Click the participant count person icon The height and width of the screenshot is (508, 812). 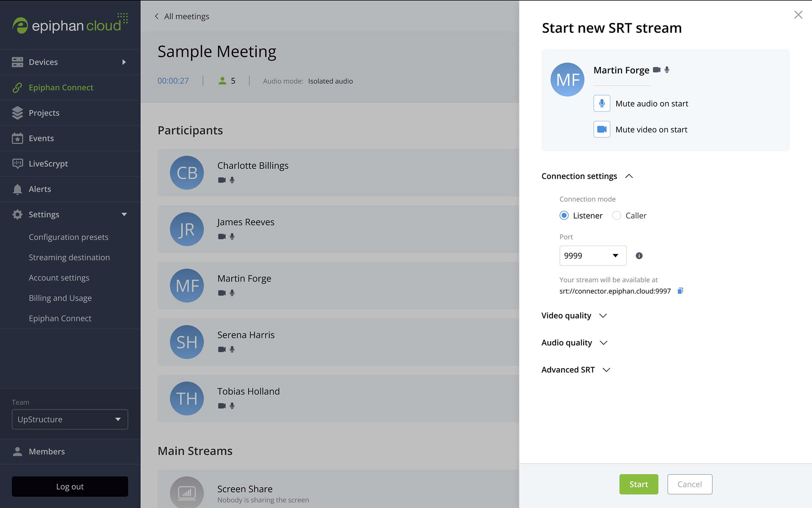(x=222, y=81)
